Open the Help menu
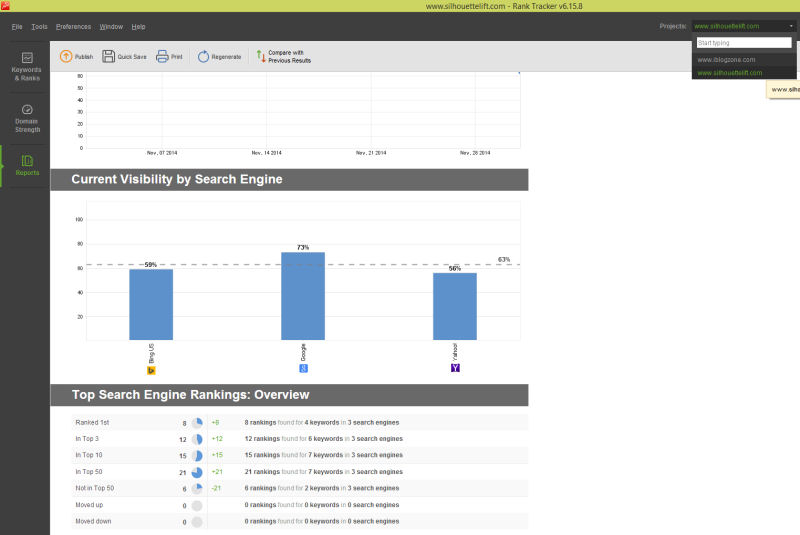Screen dimensions: 800x535 (x=138, y=27)
